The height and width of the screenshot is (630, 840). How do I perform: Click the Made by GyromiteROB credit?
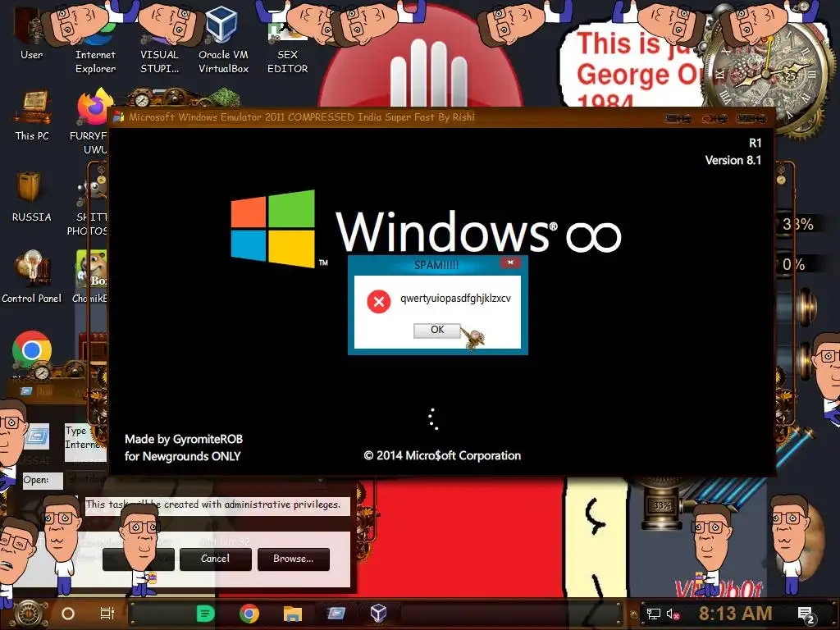click(184, 440)
